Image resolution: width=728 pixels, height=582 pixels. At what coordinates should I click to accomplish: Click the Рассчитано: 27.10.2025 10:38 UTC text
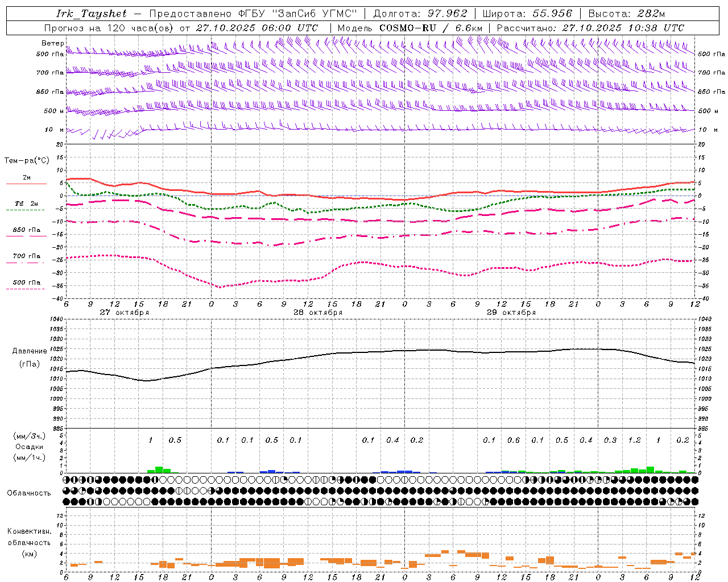[x=590, y=28]
